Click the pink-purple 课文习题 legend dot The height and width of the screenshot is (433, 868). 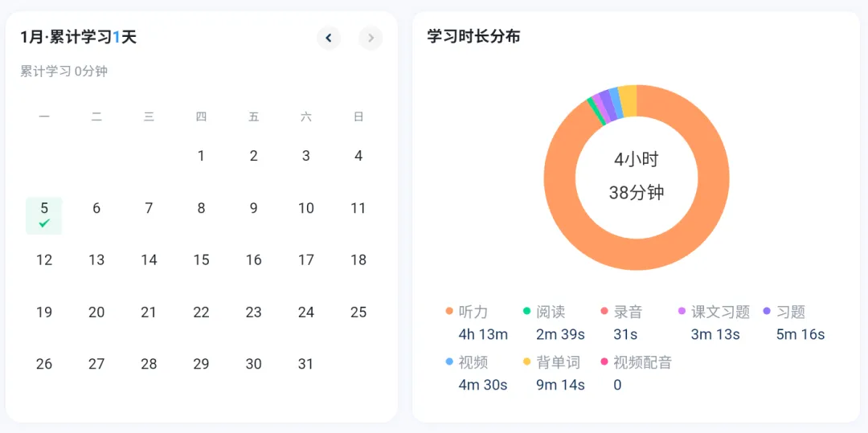pos(682,312)
